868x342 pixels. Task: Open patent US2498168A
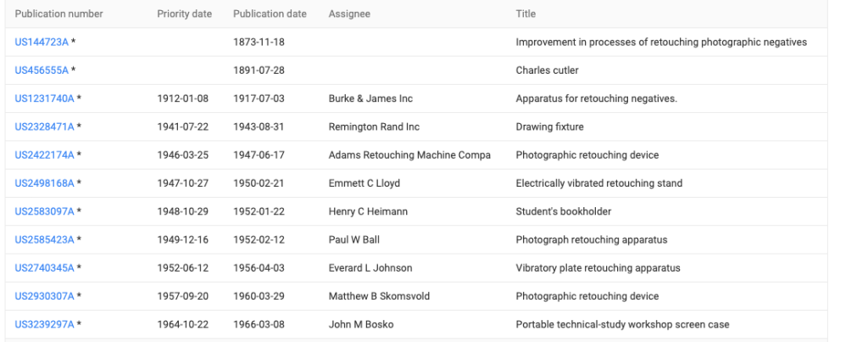point(44,183)
